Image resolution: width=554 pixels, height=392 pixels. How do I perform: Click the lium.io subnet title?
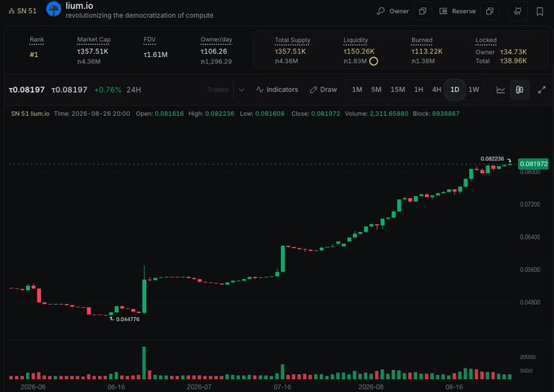pyautogui.click(x=79, y=6)
